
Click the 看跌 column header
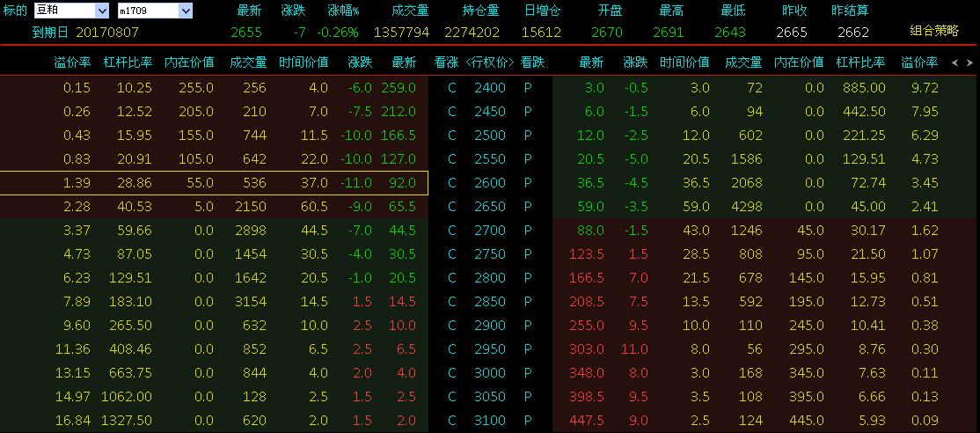point(532,62)
